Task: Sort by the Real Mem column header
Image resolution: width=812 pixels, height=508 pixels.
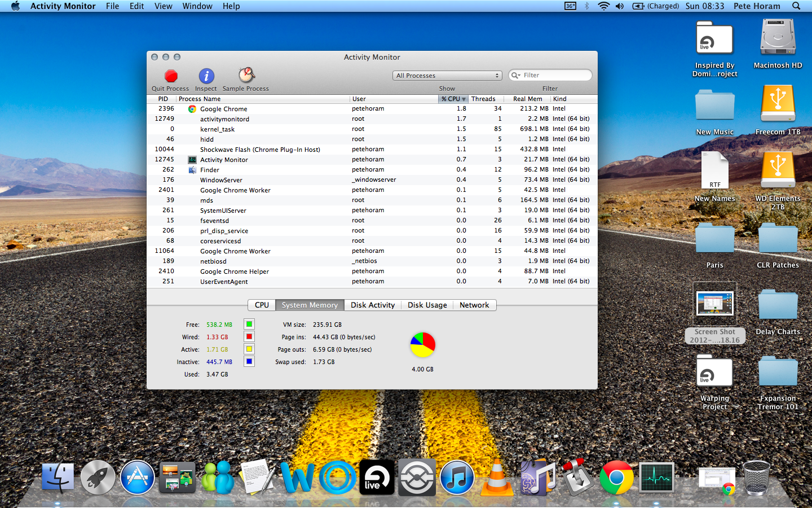Action: point(527,99)
